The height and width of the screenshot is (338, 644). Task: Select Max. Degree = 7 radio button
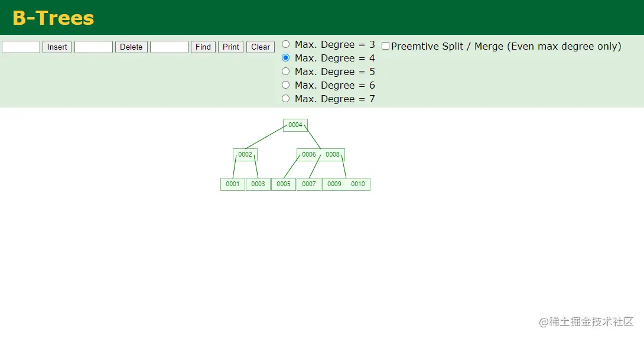tap(286, 98)
